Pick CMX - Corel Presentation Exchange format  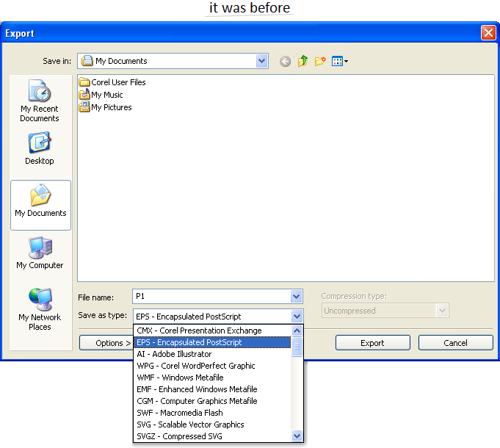pyautogui.click(x=199, y=330)
